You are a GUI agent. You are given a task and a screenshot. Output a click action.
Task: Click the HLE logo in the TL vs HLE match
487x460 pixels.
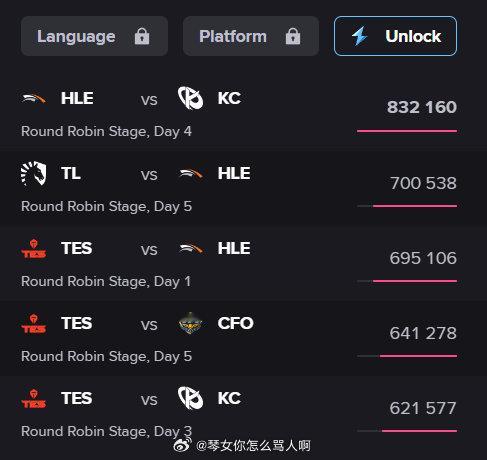click(x=191, y=174)
